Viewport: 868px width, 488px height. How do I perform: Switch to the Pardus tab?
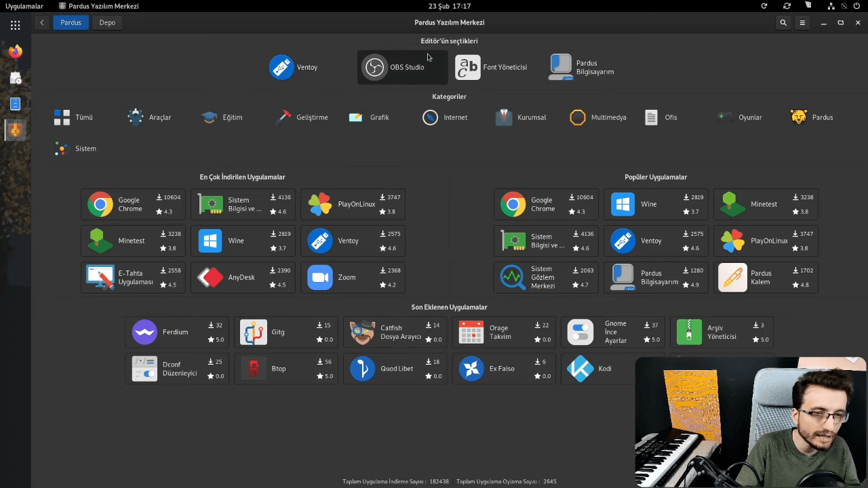71,22
